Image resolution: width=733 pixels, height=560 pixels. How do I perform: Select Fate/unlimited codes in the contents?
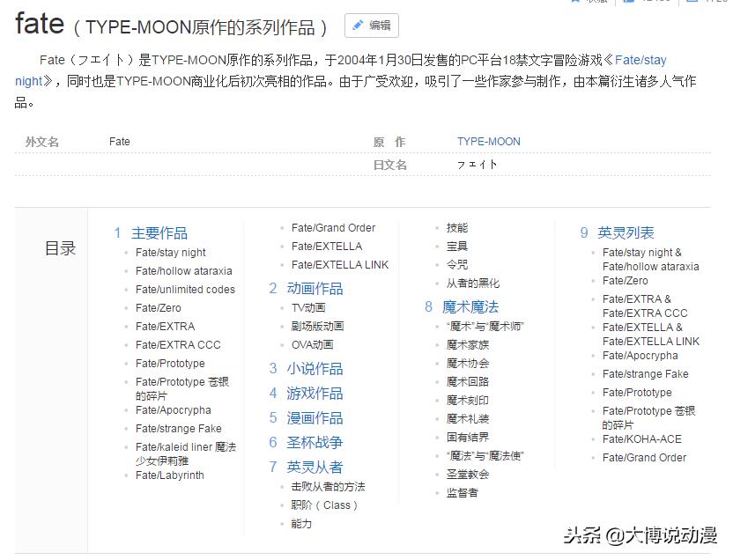click(x=185, y=289)
